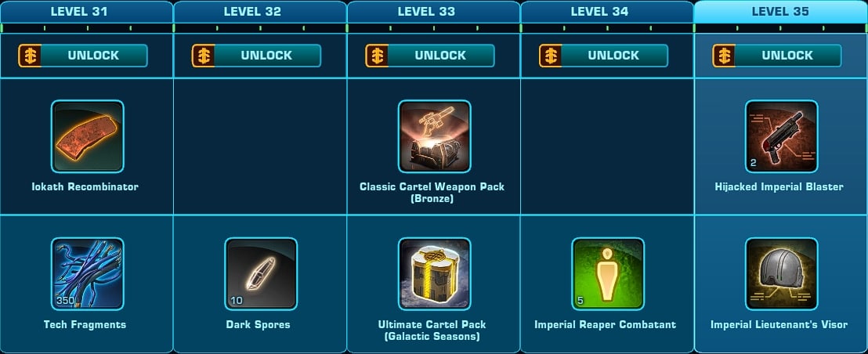Viewport: 868px width, 354px height.
Task: Click the Dark Spores item icon
Action: (x=261, y=274)
